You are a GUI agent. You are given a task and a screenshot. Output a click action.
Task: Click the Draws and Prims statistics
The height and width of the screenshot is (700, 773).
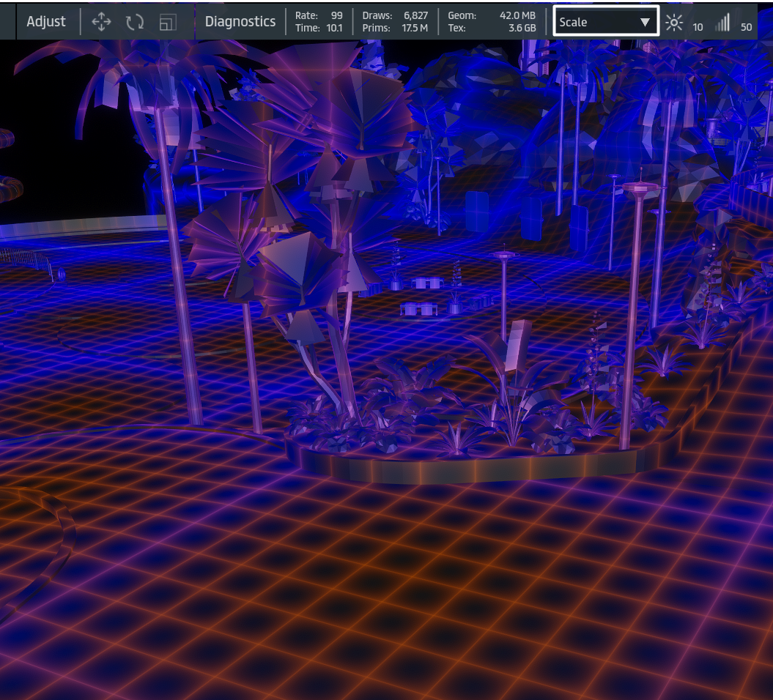pos(395,21)
